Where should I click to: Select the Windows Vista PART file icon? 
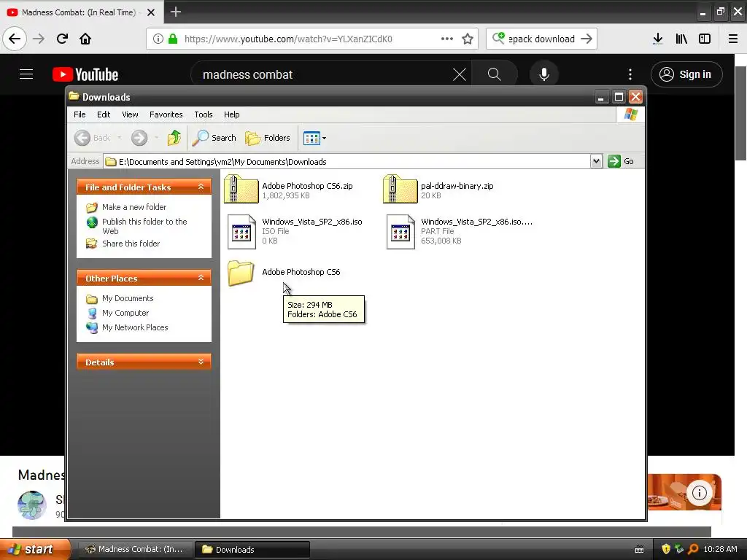[x=400, y=232]
